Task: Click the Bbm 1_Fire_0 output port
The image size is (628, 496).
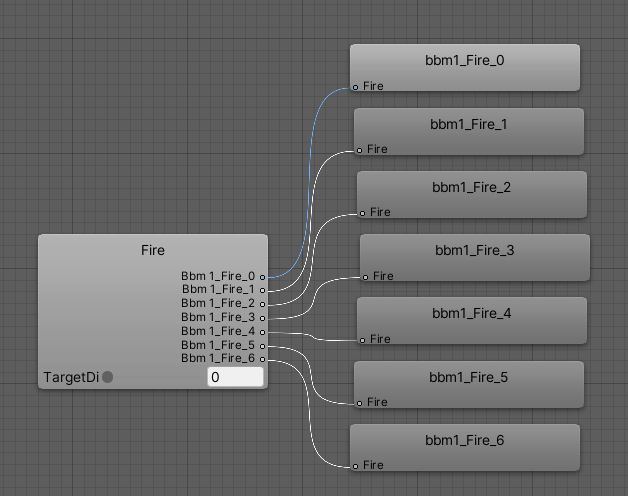Action: [x=262, y=276]
